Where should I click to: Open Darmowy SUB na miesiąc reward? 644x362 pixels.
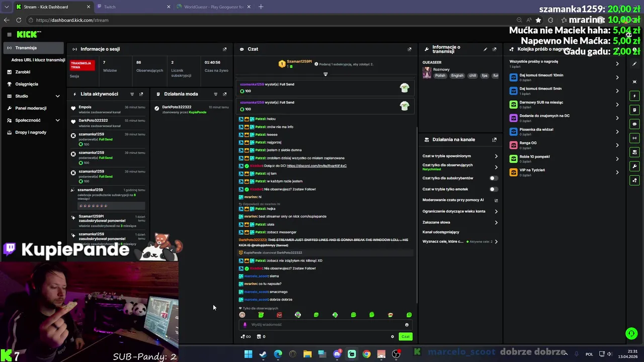(564, 105)
